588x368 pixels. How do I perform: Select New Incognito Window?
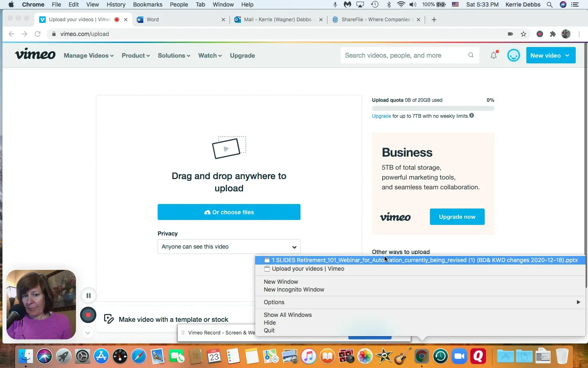tap(421, 289)
